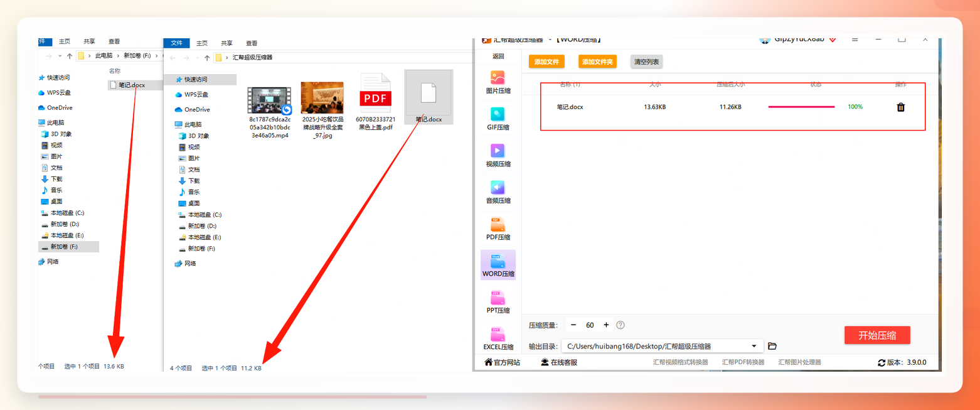Select the 6070B2333721黑色上盖.pdf file

(375, 102)
